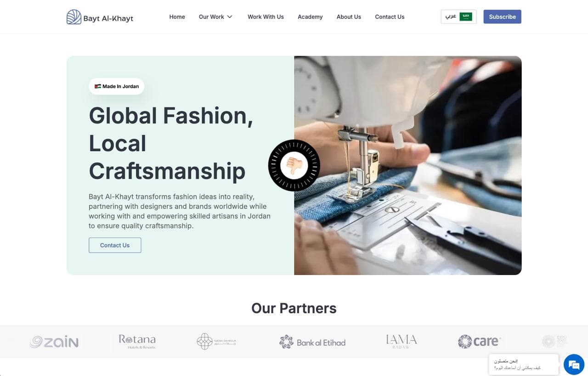The image size is (588, 376).
Task: Open Work With Us page
Action: pos(266,17)
